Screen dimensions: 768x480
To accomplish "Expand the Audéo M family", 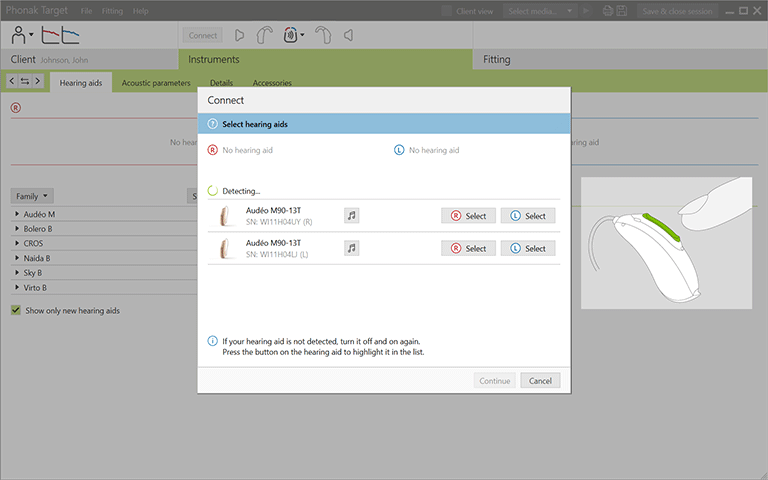I will pyautogui.click(x=18, y=215).
